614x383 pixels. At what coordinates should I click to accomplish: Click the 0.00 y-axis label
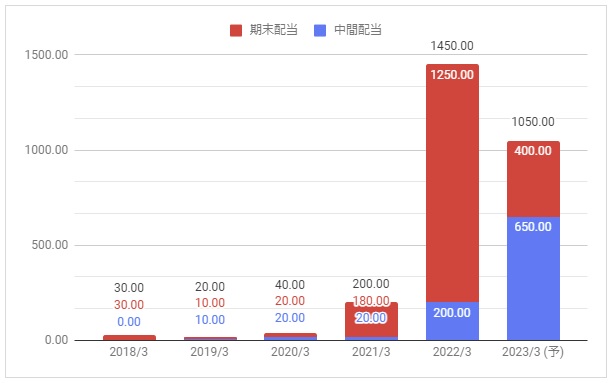pos(56,340)
